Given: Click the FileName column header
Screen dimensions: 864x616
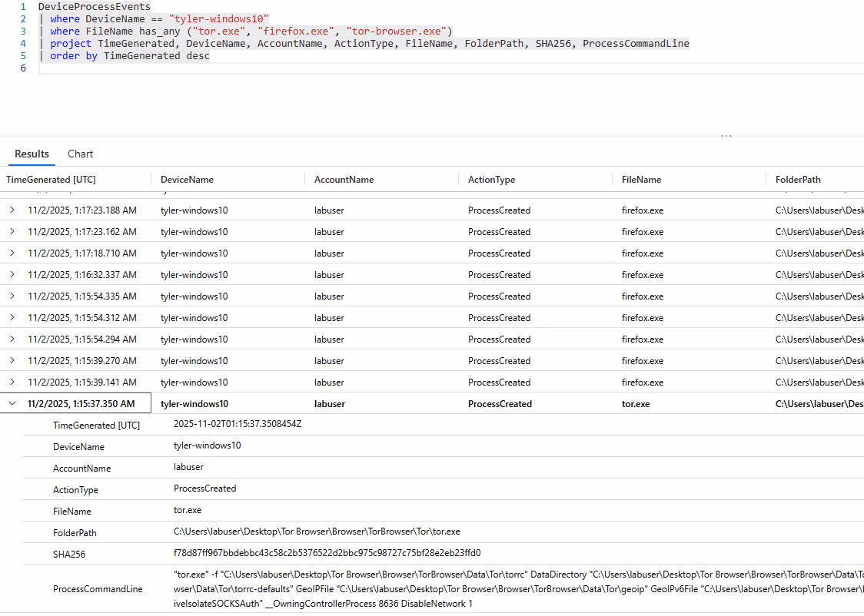Looking at the screenshot, I should 643,179.
